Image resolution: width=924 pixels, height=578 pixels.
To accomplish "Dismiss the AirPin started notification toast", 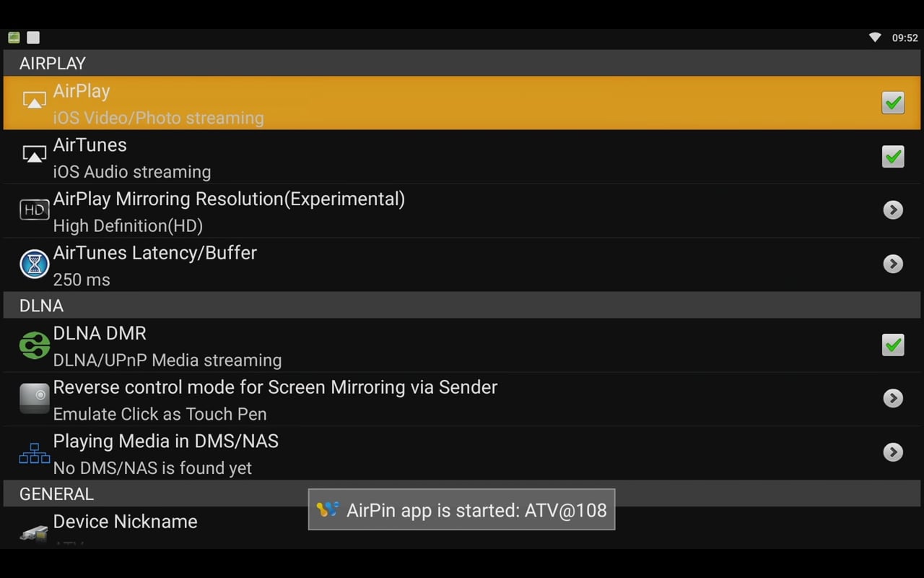I will click(x=461, y=509).
